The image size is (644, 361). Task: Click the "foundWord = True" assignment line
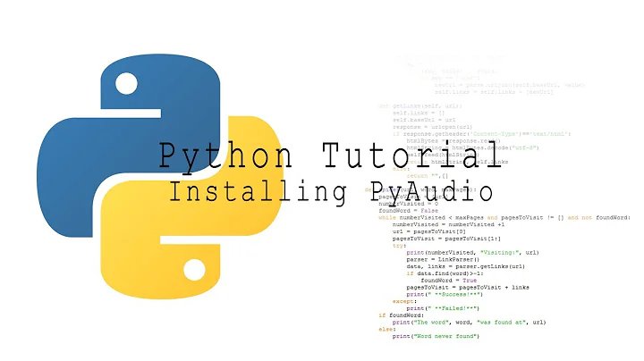click(x=453, y=278)
